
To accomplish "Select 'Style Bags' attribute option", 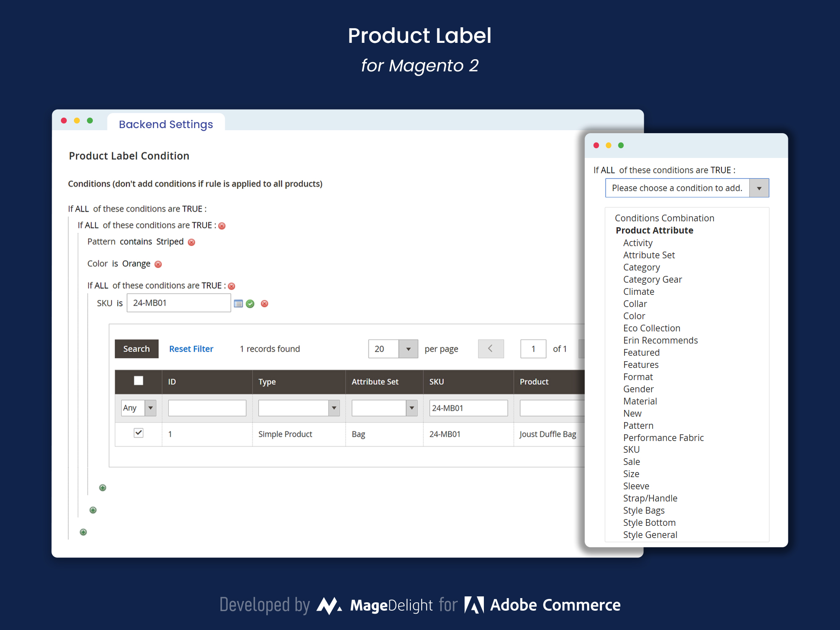I will pyautogui.click(x=644, y=510).
